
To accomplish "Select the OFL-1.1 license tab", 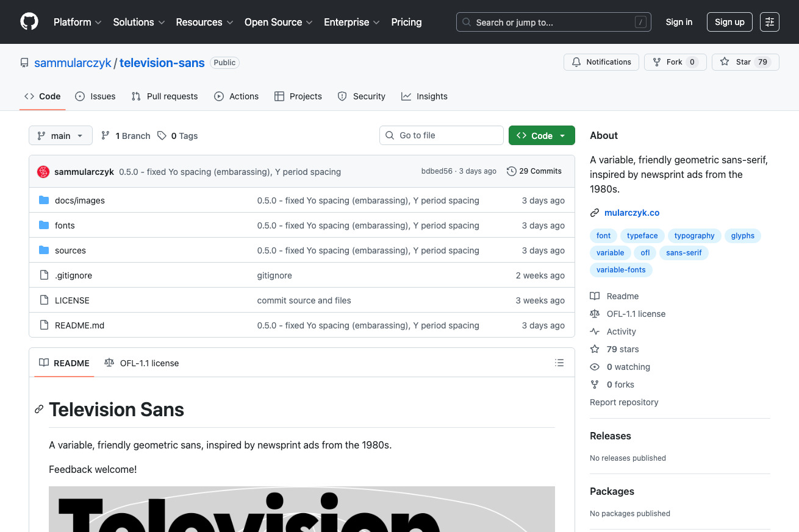I will (x=142, y=363).
